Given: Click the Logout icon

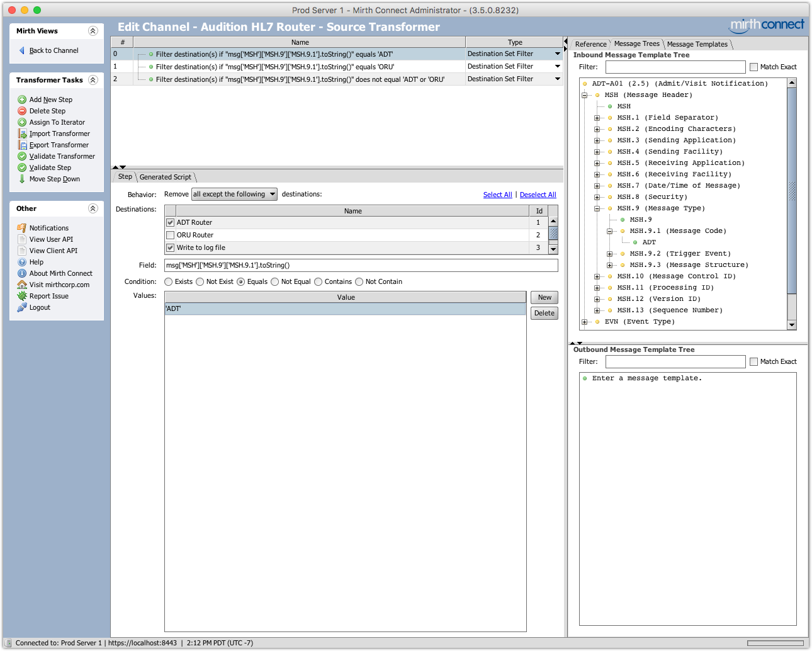Looking at the screenshot, I should [x=22, y=307].
